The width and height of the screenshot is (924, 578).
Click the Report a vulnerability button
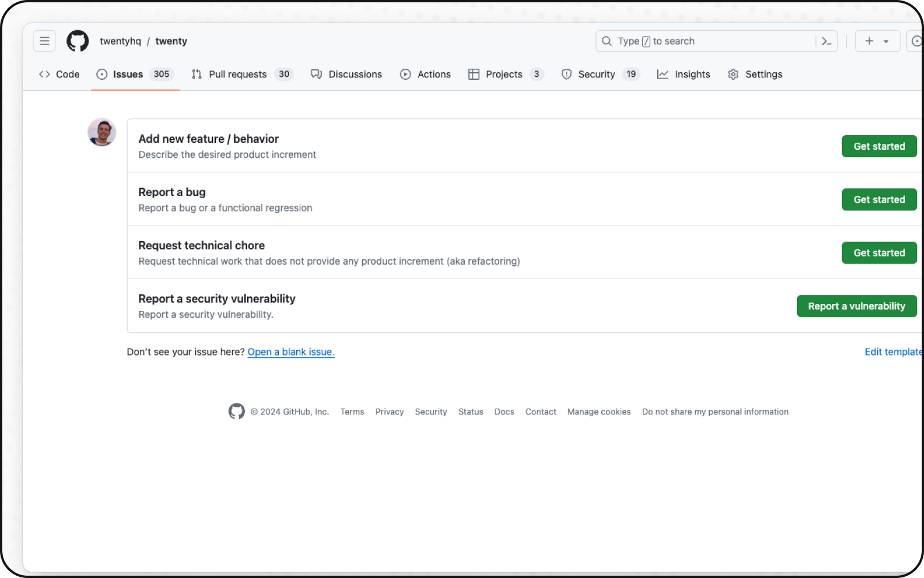pos(856,306)
